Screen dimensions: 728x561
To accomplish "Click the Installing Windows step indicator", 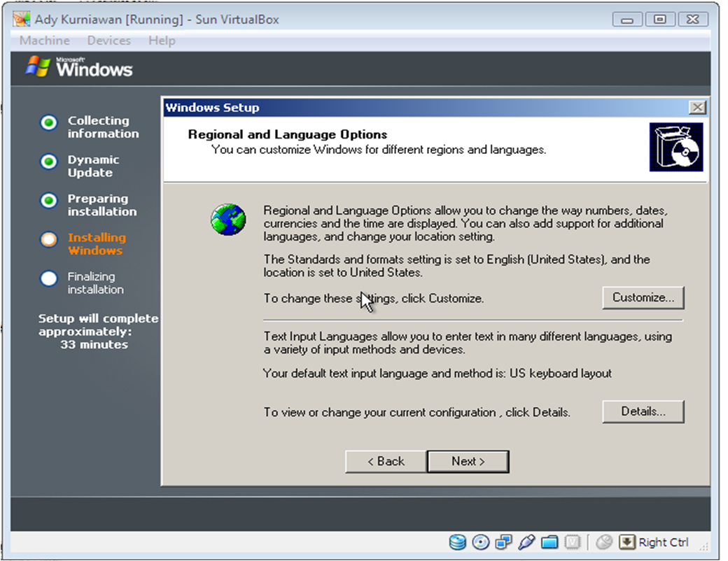I will (49, 239).
